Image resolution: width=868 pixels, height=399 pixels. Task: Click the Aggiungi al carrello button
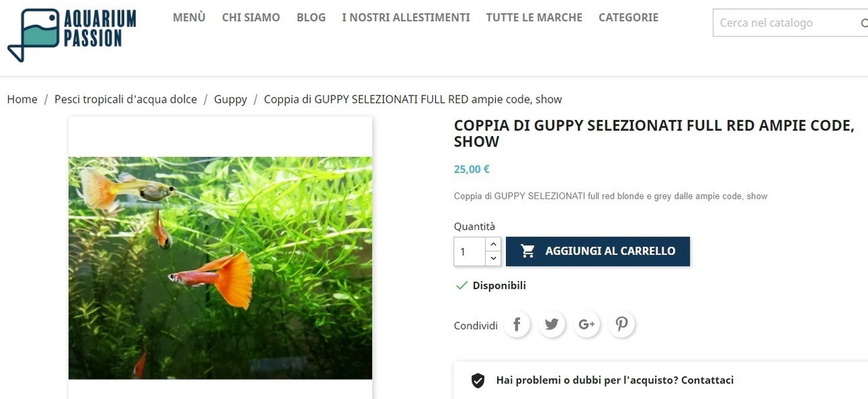coord(597,251)
